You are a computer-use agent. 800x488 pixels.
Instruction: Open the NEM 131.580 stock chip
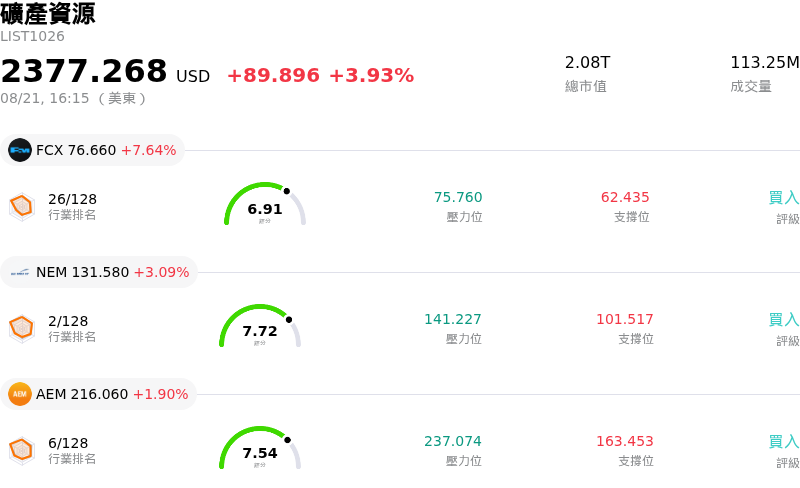pos(99,272)
